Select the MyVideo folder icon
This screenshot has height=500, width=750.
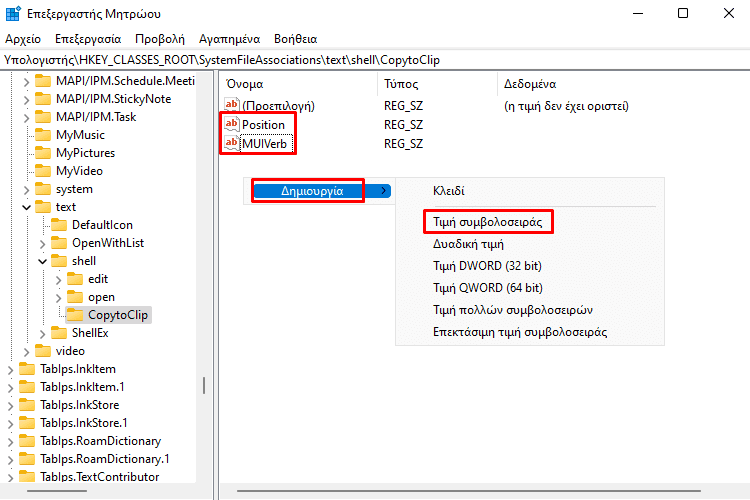click(x=43, y=171)
